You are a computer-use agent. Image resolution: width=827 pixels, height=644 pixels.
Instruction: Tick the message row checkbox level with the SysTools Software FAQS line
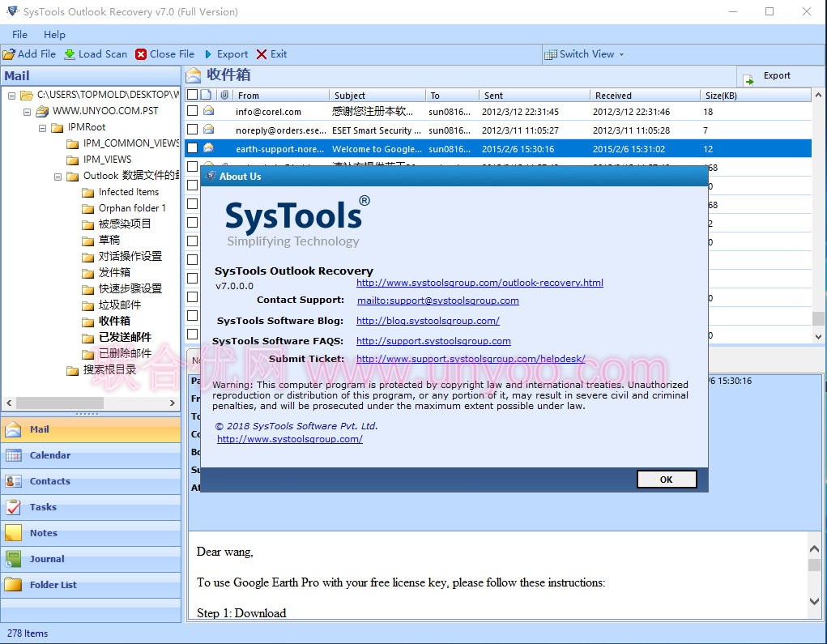(193, 335)
